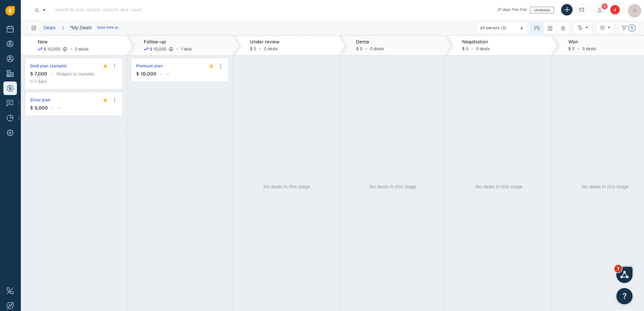Click the Save view as link

pos(108,27)
